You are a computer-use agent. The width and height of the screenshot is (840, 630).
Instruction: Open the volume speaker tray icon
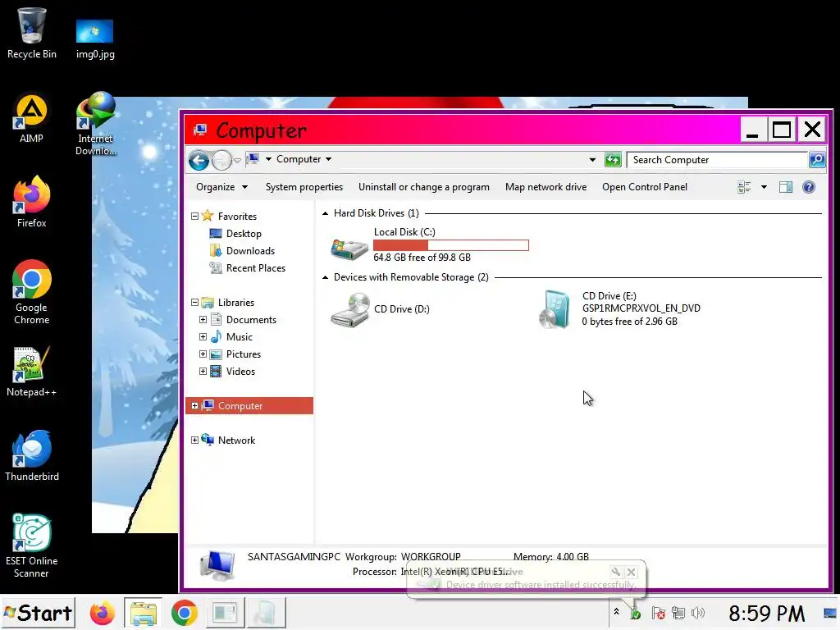tap(697, 613)
